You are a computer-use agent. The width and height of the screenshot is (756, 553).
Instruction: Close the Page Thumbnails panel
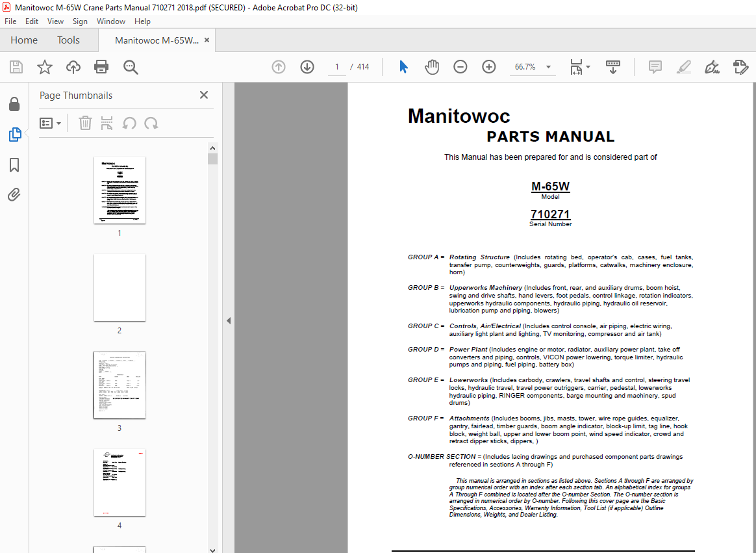tap(204, 95)
